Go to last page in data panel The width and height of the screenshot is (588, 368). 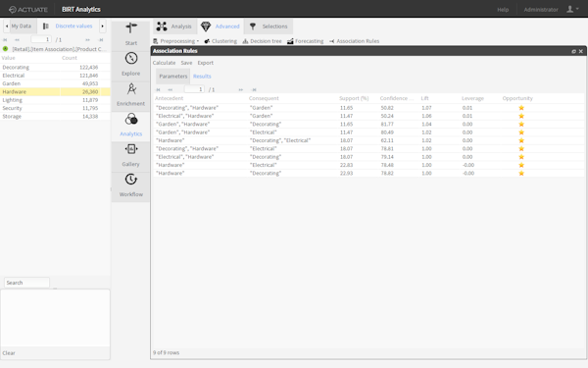101,40
